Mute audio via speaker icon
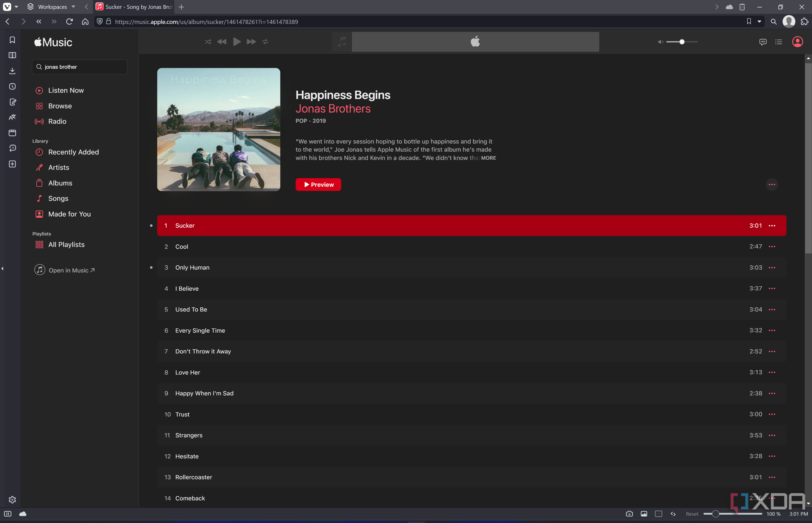The image size is (812, 523). click(x=660, y=42)
